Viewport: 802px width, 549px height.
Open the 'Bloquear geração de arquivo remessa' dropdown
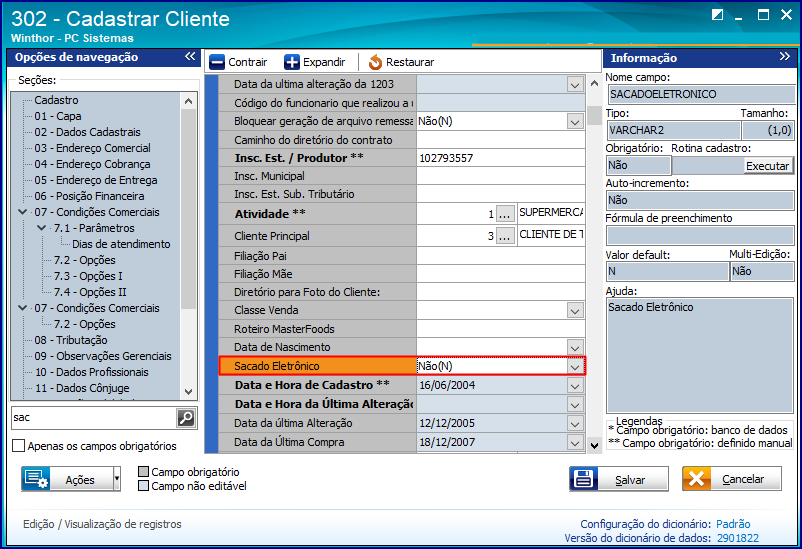(x=575, y=122)
